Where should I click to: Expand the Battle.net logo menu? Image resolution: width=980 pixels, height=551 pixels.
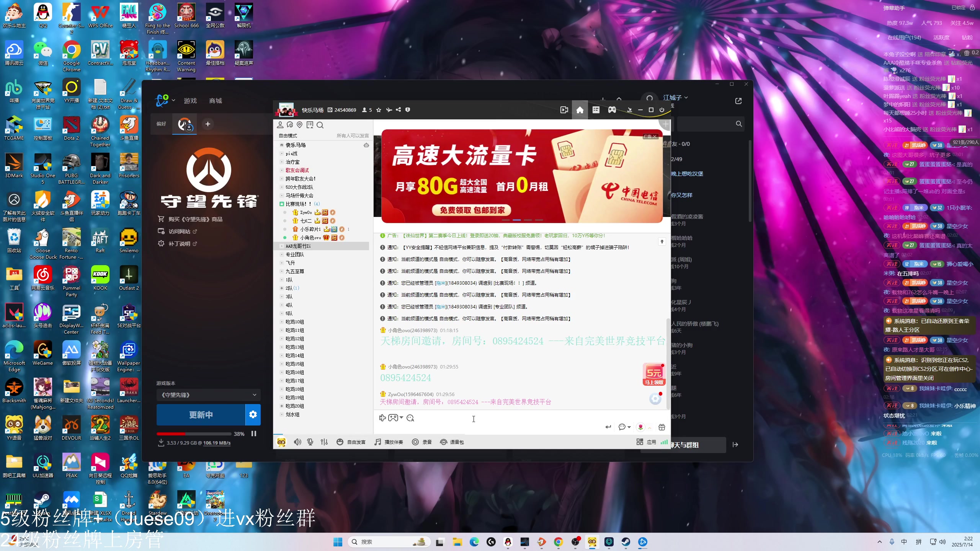[165, 100]
